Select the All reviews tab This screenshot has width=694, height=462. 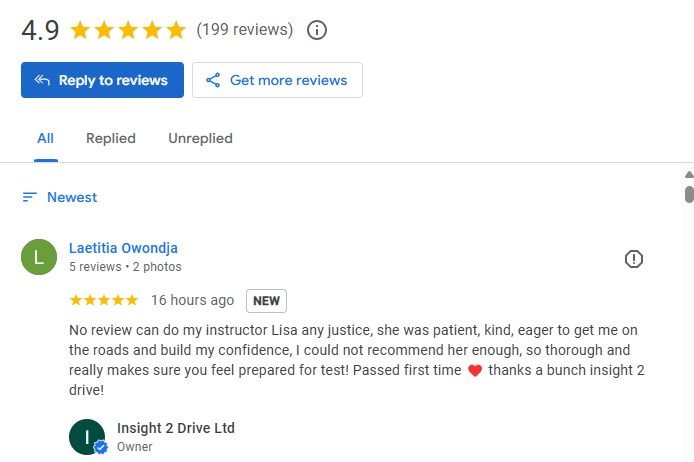coord(45,139)
